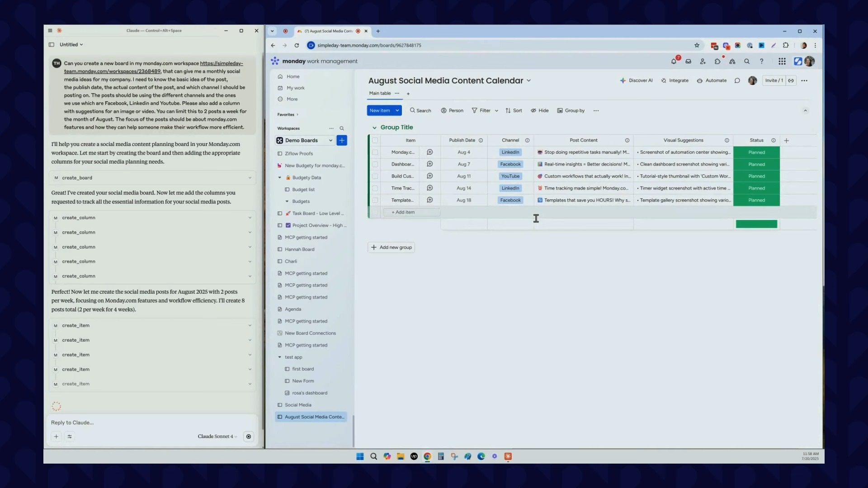Open the Claude Sonnet 4 model selector

click(217, 436)
